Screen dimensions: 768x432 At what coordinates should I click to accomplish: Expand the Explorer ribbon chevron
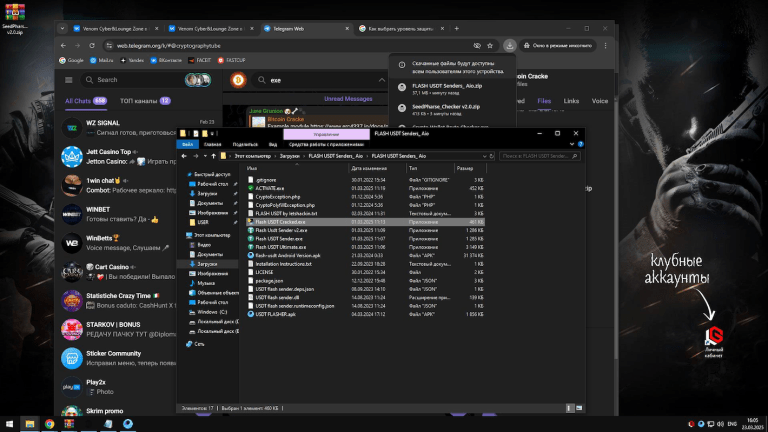tap(572, 144)
